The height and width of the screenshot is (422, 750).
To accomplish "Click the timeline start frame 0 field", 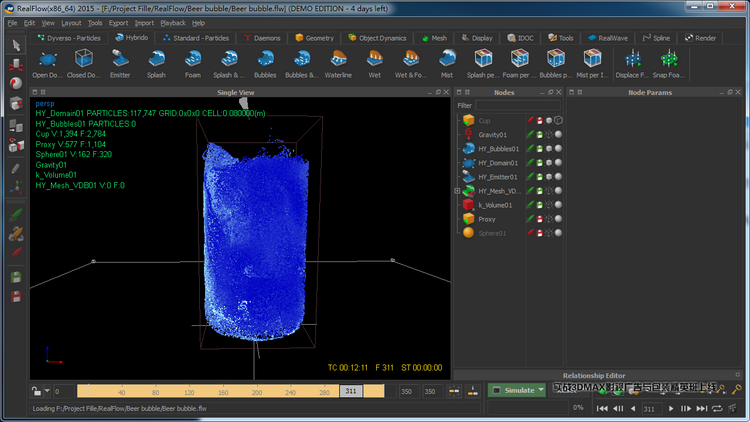I will 64,391.
